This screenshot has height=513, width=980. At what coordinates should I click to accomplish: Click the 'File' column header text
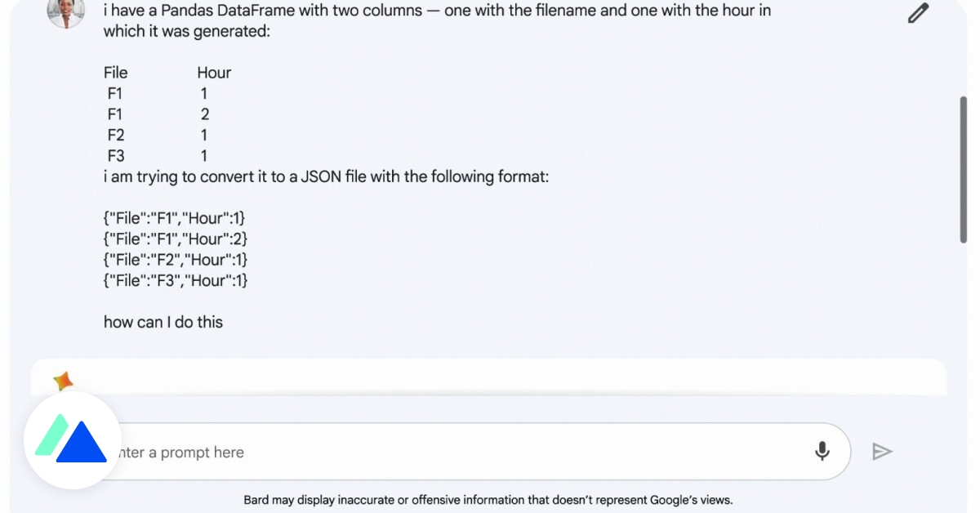pos(116,73)
